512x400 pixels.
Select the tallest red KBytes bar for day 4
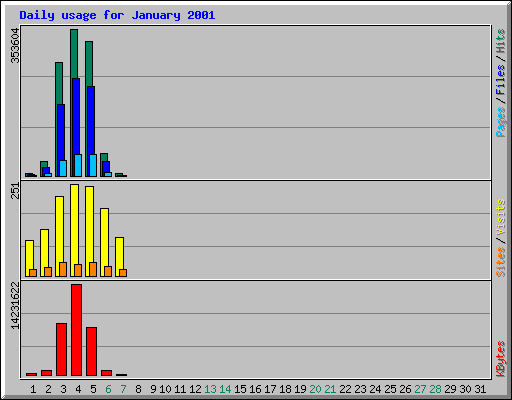click(76, 330)
